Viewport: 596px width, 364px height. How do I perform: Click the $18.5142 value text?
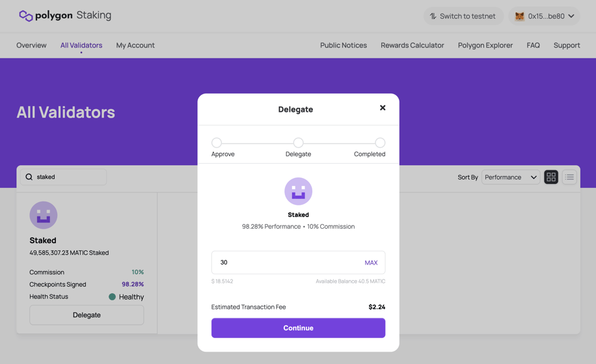pyautogui.click(x=223, y=281)
